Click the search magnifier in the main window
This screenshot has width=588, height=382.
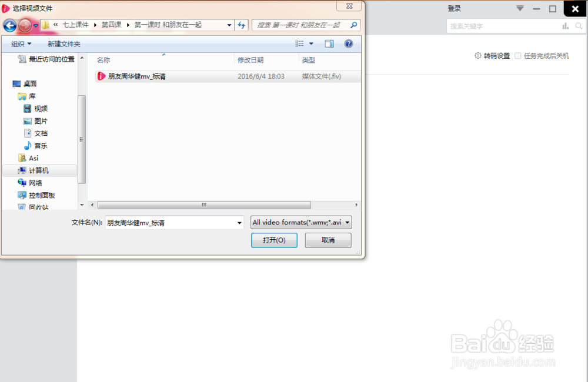coord(578,26)
